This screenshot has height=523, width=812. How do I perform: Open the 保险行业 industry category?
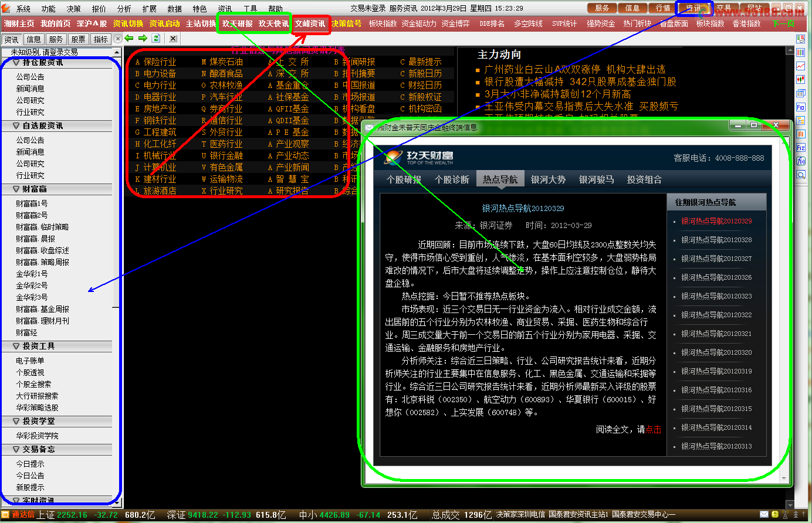click(x=160, y=62)
